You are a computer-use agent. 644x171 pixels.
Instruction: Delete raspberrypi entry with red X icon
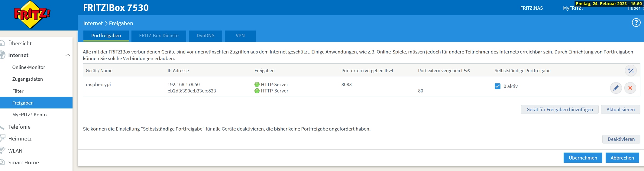(630, 88)
